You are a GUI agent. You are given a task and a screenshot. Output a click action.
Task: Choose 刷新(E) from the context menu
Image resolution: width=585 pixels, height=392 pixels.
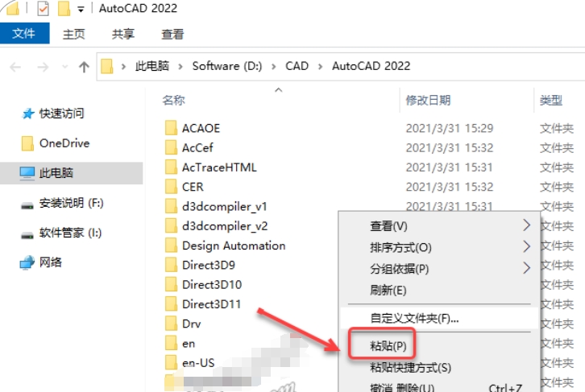[439, 290]
